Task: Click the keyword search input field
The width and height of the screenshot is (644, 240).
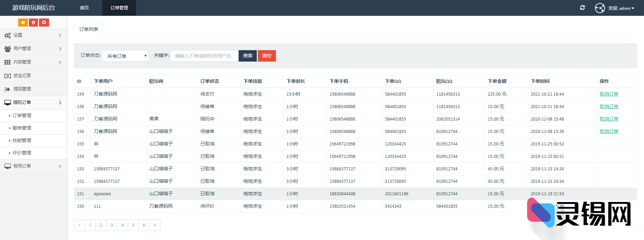Action: pos(204,56)
